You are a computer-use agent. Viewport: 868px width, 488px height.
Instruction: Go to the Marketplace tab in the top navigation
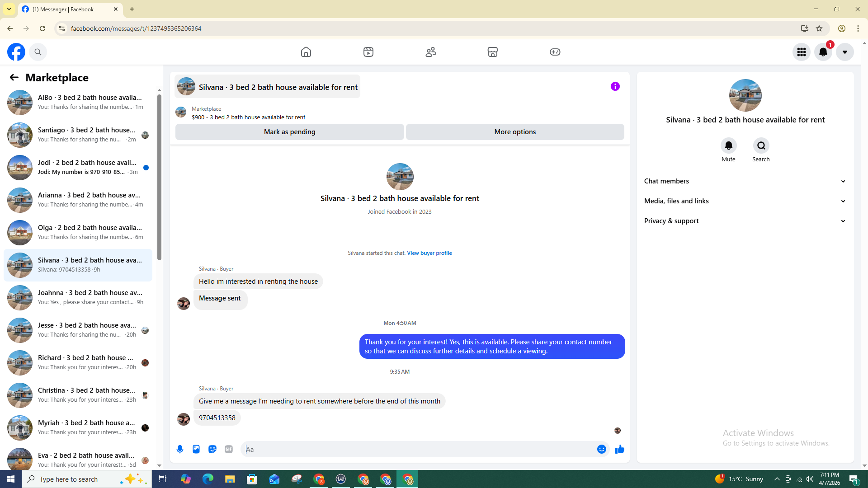(x=492, y=52)
